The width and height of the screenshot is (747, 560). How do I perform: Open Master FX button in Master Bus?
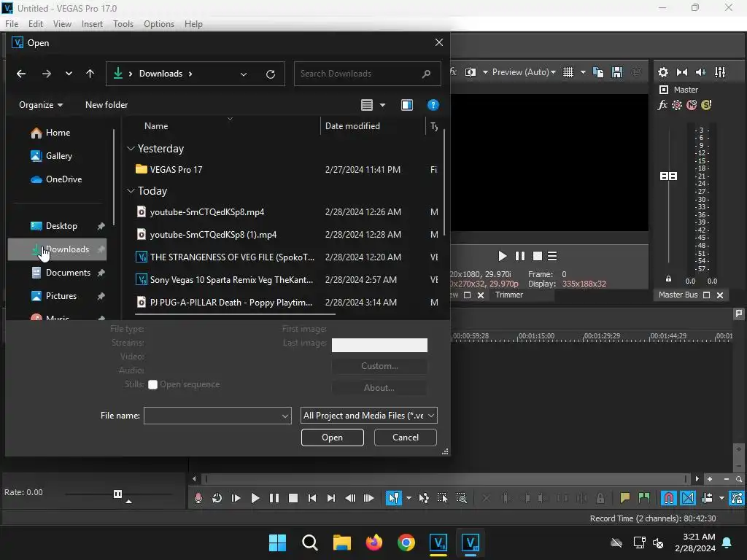coord(662,105)
